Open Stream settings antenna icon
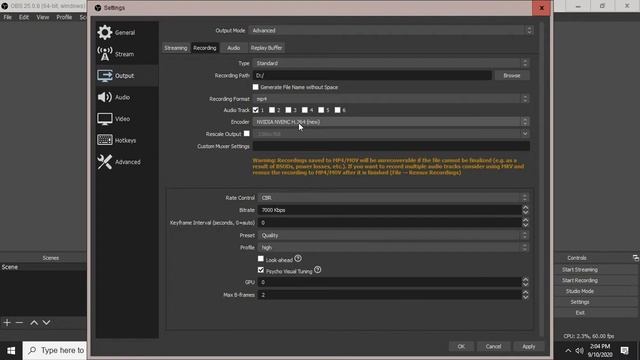This screenshot has width=640, height=360. coord(105,54)
